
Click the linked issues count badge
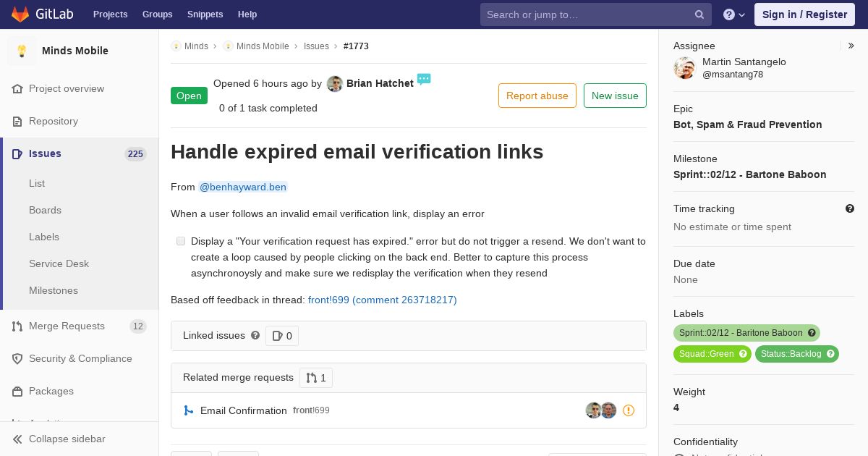(x=282, y=336)
